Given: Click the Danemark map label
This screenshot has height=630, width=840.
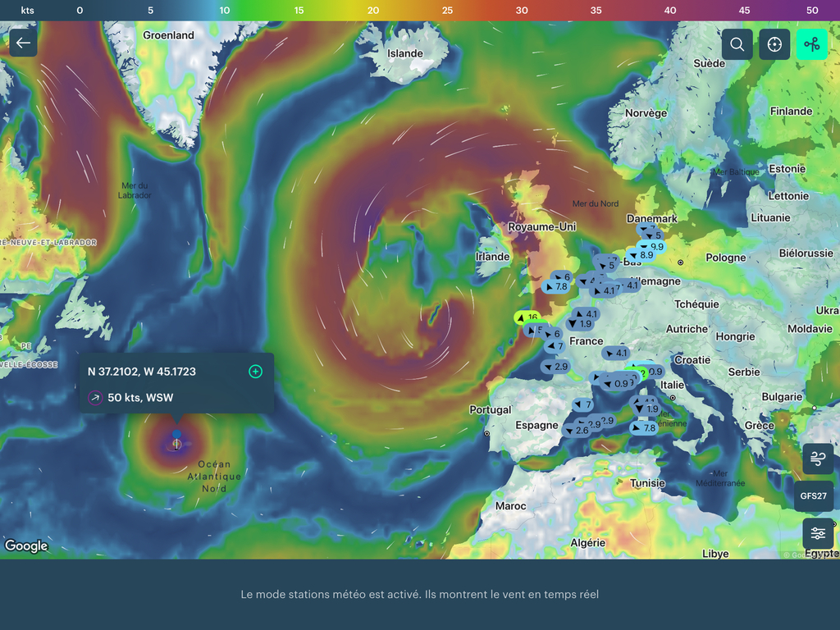Looking at the screenshot, I should pos(652,218).
